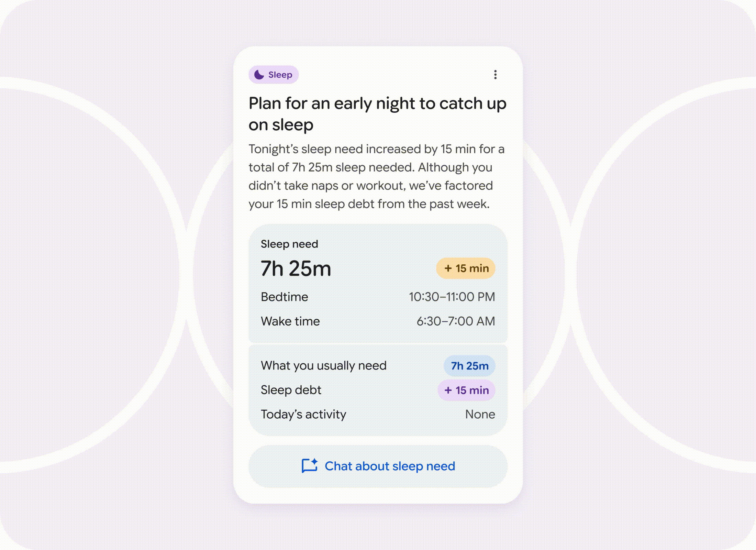Click the blue 7h 25m badge
Screen dimensions: 756x550
pos(469,365)
